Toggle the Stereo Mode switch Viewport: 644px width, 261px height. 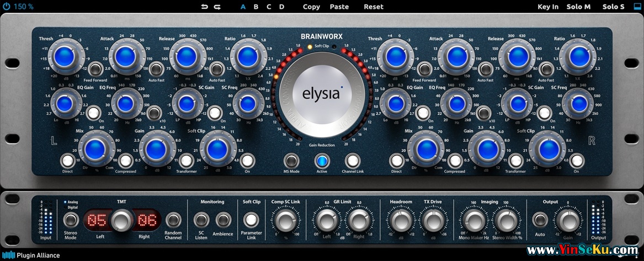point(70,220)
